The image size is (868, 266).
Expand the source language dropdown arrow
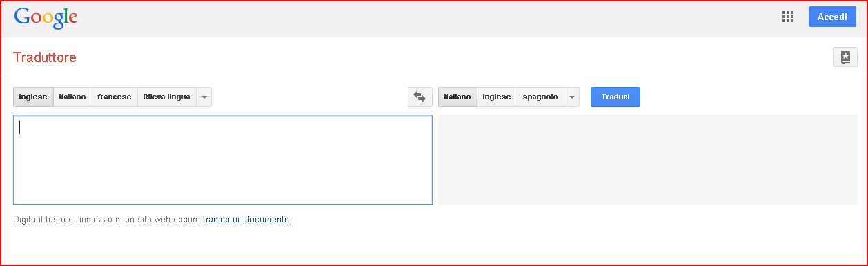click(x=204, y=97)
